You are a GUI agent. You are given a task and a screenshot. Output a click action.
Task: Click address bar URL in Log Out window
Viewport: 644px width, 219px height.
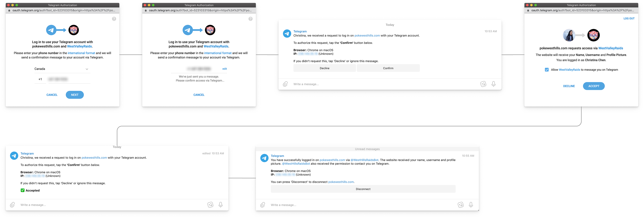pos(582,10)
